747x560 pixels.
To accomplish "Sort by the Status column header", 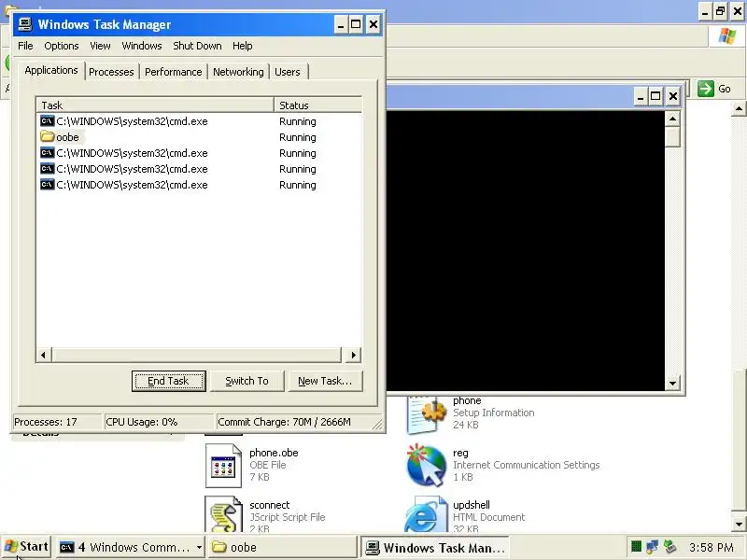I will tap(317, 105).
